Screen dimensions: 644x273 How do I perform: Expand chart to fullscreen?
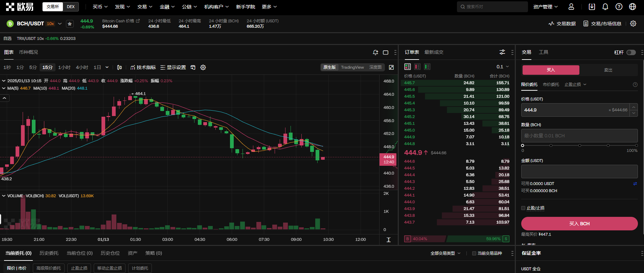[391, 67]
